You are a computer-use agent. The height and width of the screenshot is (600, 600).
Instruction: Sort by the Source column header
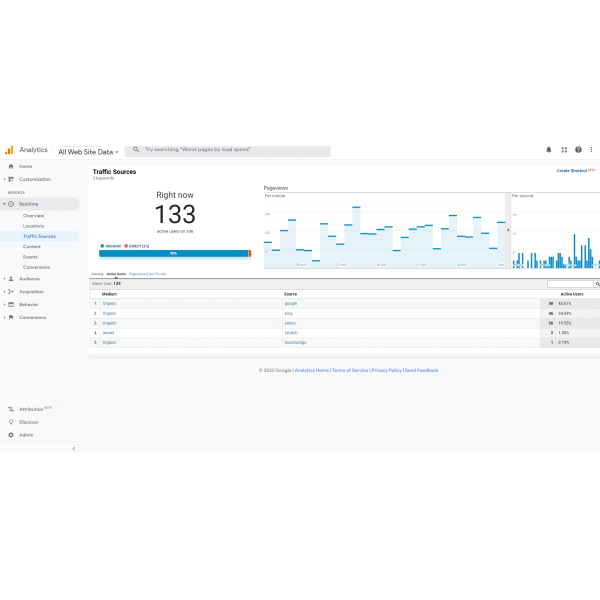[x=290, y=294]
